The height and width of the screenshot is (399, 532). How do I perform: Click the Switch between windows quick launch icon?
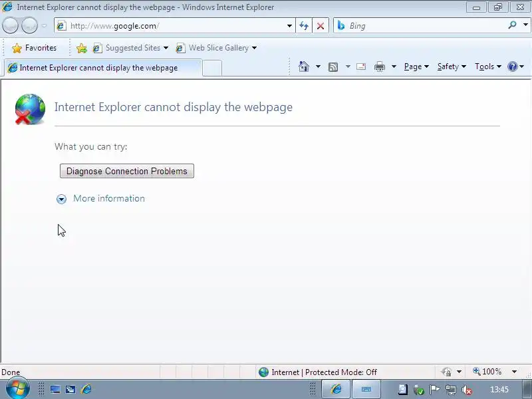[70, 390]
